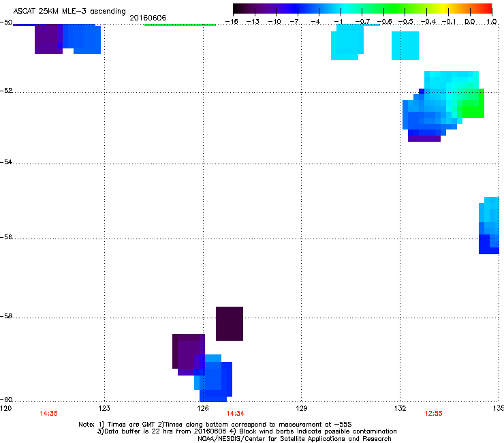The image size is (504, 443).
Task: Click the "ASCAT 25KM MLE-3 ascending" title
Action: 69,12
